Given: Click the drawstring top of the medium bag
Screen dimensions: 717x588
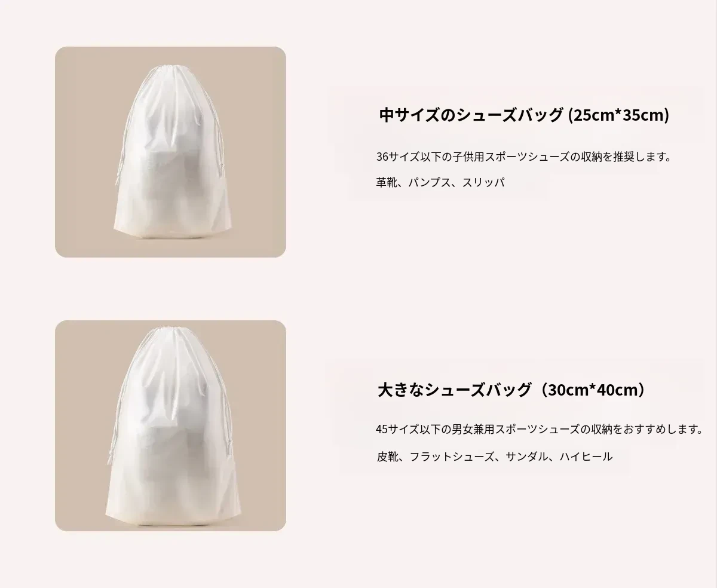Looking at the screenshot, I should click(x=172, y=73).
